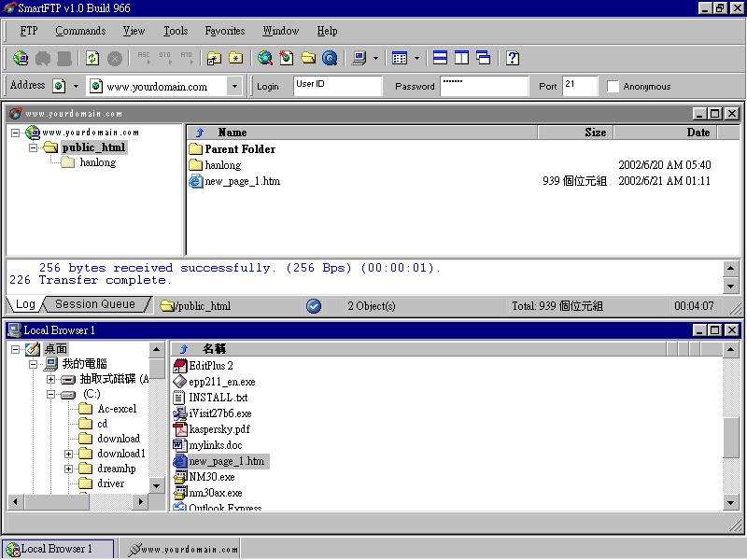Open the Commands menu
This screenshot has height=560, width=747.
point(80,31)
